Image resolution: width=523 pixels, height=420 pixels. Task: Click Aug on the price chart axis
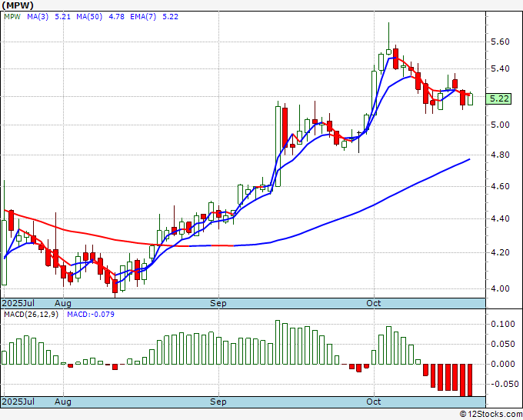click(x=63, y=303)
